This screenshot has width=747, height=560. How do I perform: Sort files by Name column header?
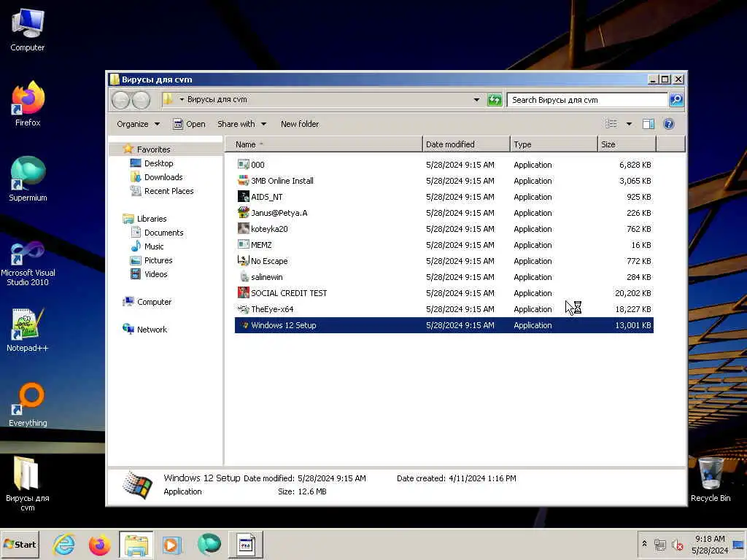(323, 144)
